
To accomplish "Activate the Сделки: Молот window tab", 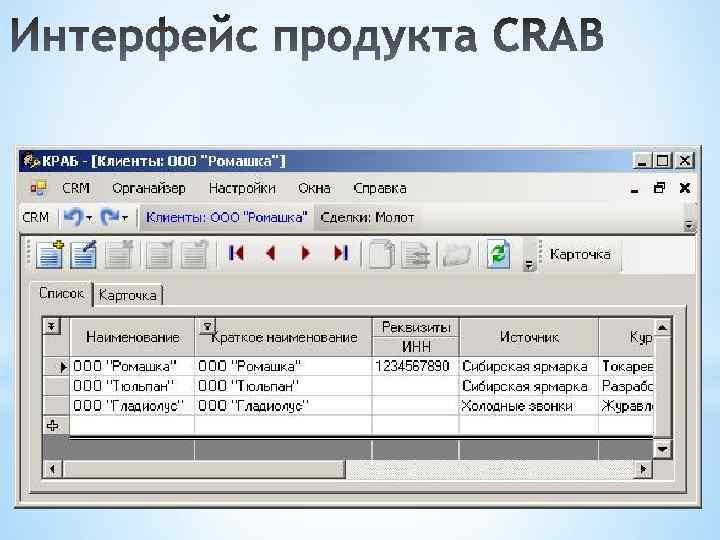I will [x=367, y=217].
